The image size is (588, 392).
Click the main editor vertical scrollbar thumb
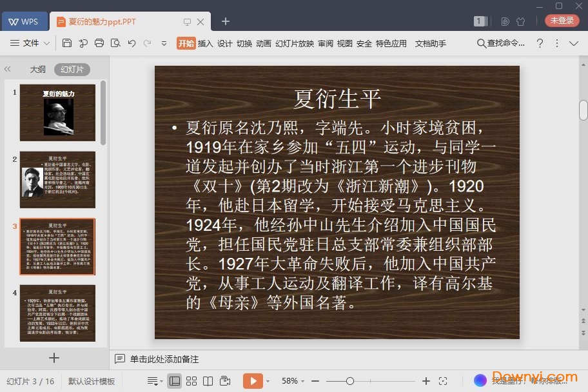pyautogui.click(x=583, y=110)
